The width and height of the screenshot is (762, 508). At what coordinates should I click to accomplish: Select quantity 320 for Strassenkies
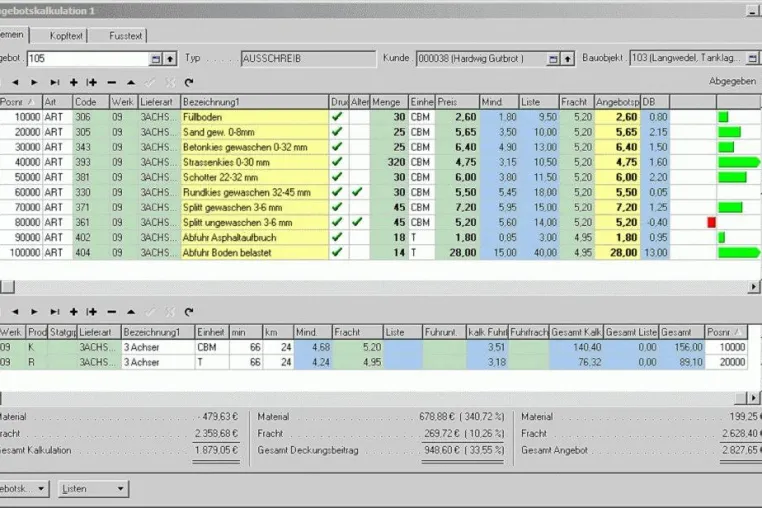(389, 162)
